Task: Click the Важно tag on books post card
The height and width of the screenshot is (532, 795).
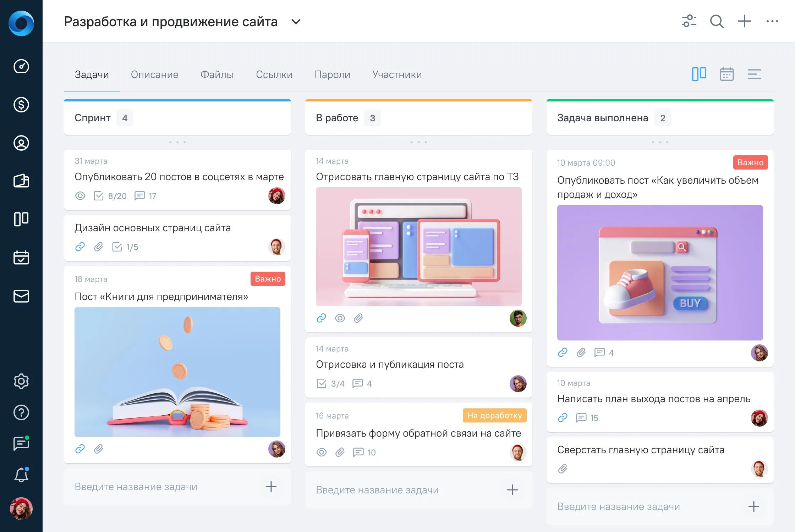Action: [x=268, y=279]
